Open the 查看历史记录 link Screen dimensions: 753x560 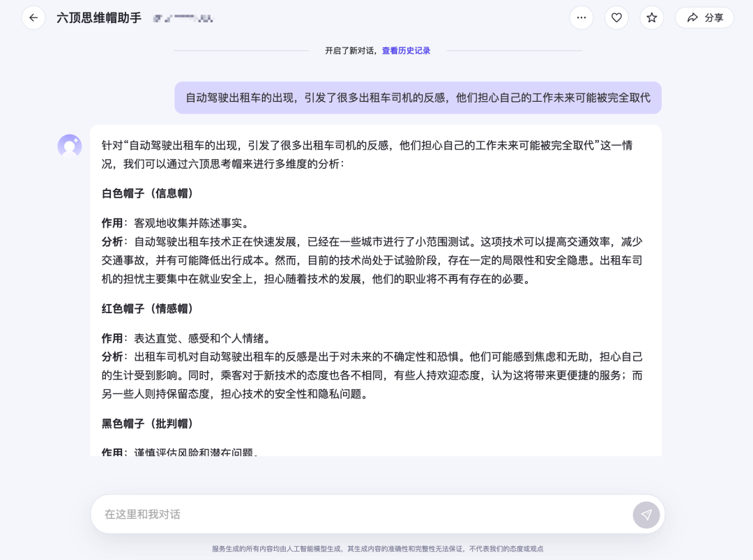pos(406,50)
